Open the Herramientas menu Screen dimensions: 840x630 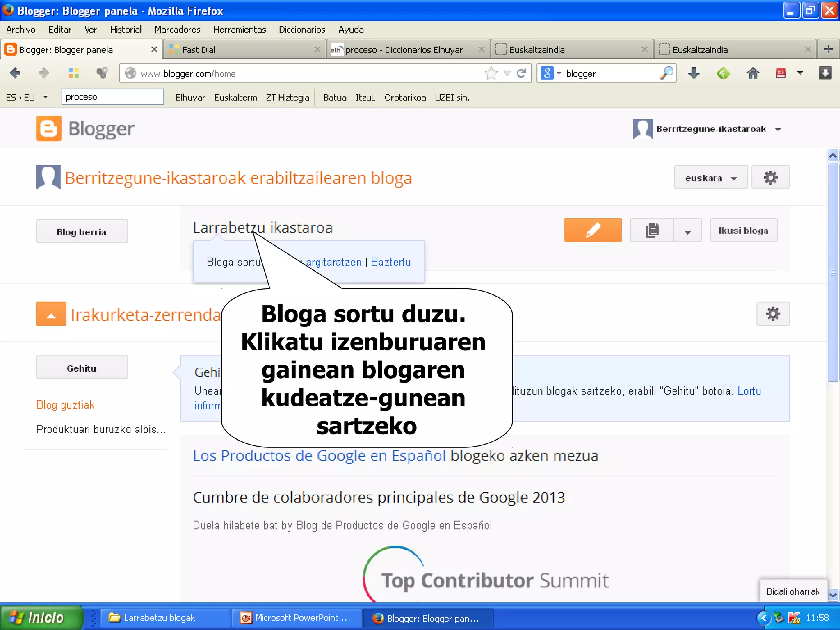point(240,30)
